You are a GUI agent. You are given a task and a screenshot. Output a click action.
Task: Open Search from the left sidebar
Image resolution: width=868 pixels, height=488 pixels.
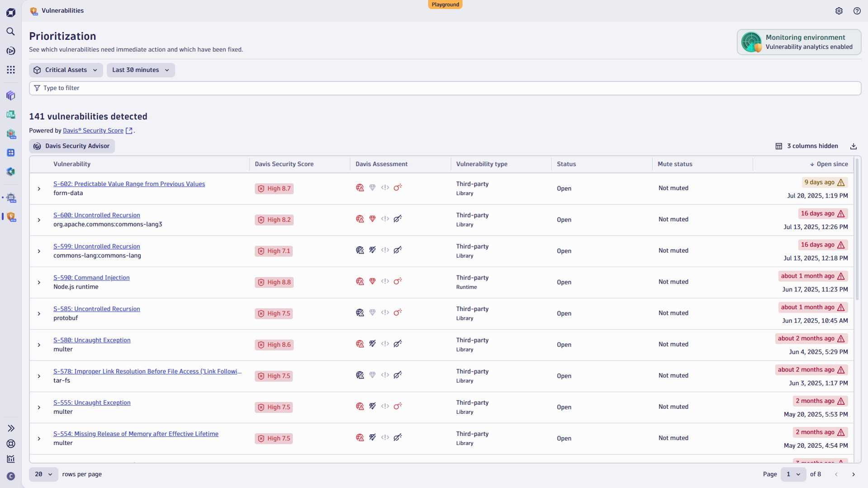pos(10,32)
